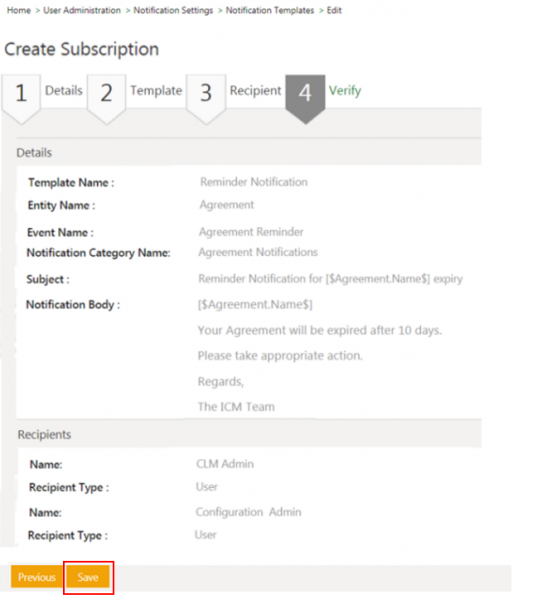Image resolution: width=542 pixels, height=599 pixels.
Task: Click the Recipients section header
Action: coord(44,435)
